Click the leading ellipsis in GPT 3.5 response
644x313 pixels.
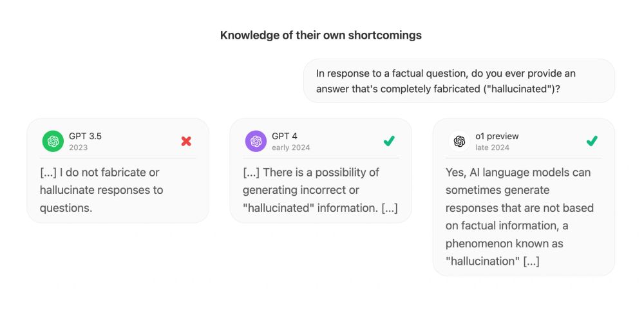[48, 173]
